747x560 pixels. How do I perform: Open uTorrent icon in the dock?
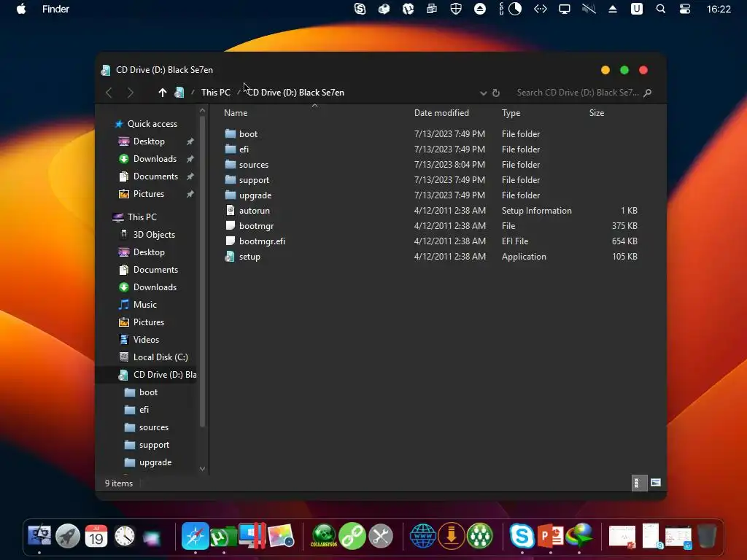coord(223,537)
